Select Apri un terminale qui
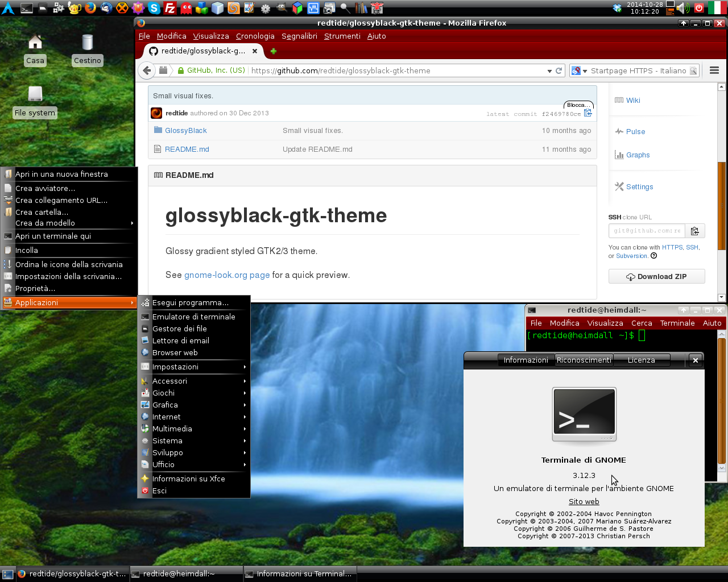 coord(69,236)
